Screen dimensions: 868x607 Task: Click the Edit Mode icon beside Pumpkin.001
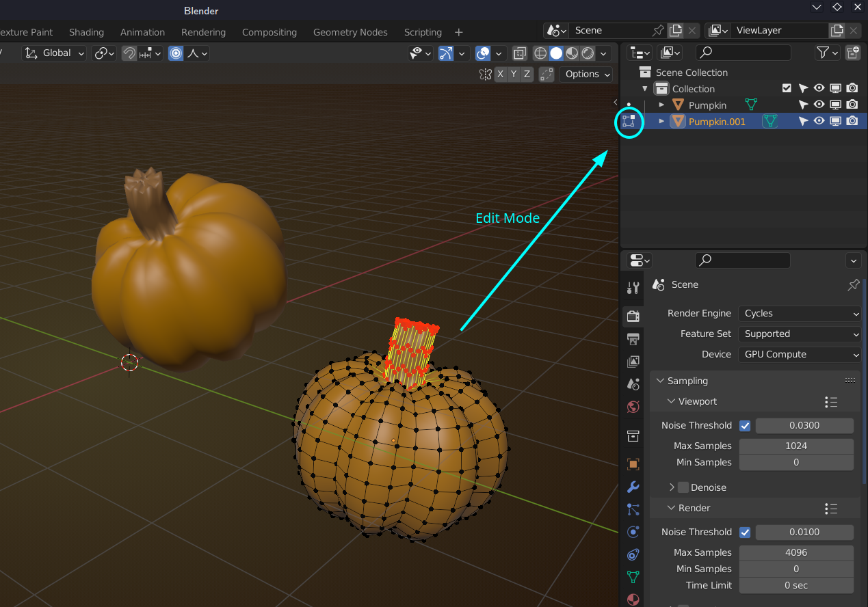tap(629, 122)
